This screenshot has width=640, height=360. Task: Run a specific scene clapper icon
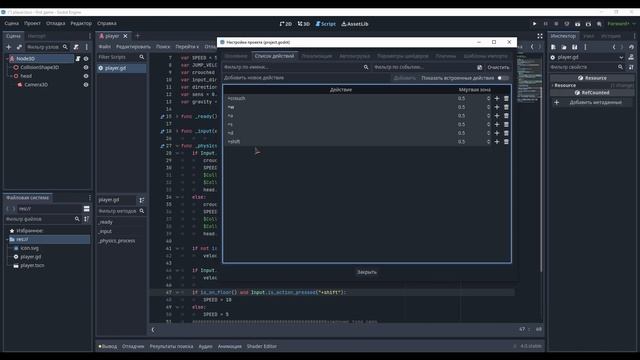(x=588, y=24)
